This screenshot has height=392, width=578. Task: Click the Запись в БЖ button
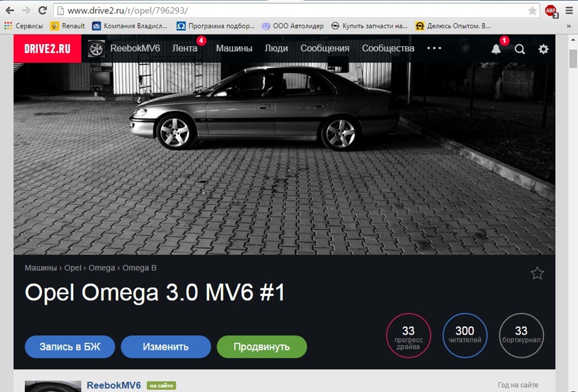[x=70, y=347]
